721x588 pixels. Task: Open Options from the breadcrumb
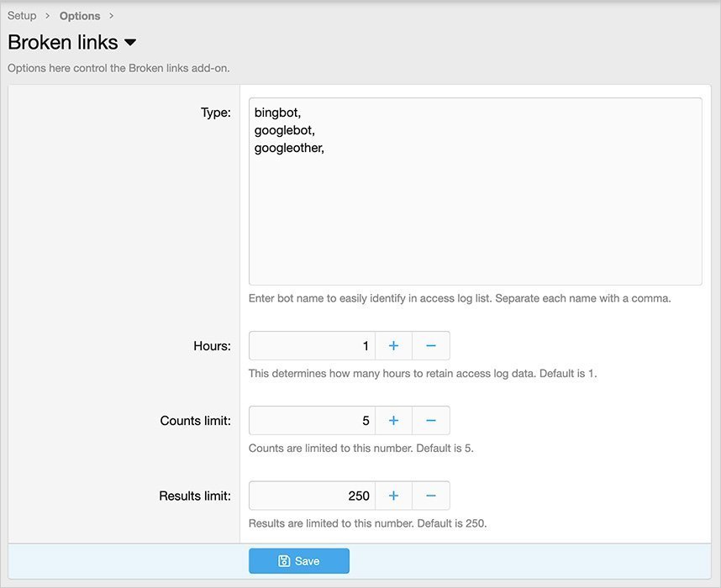tap(80, 16)
